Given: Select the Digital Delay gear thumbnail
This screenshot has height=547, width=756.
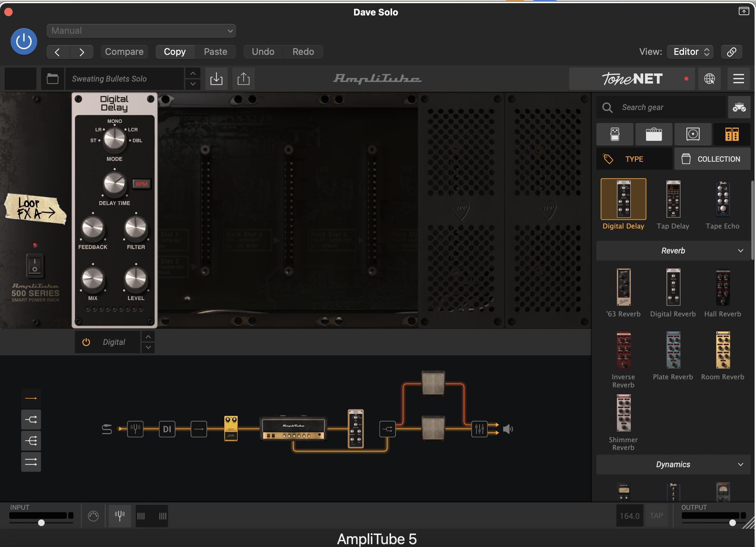Looking at the screenshot, I should (623, 199).
